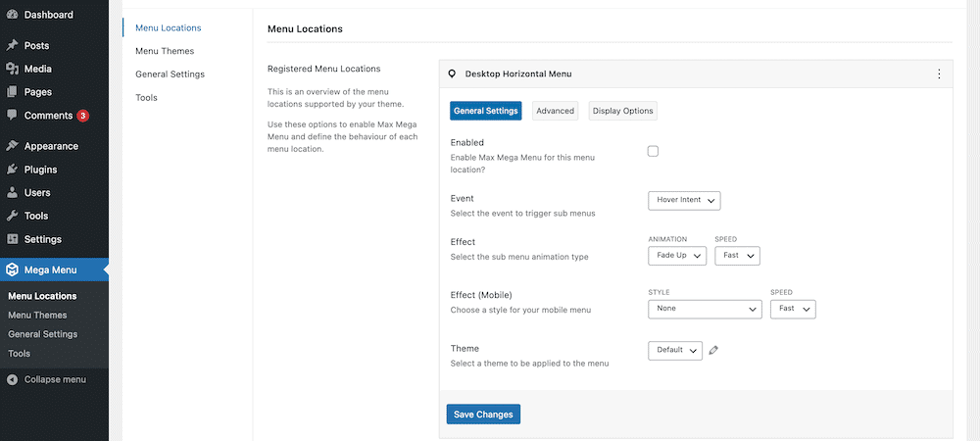Edit theme using the pencil icon
This screenshot has width=980, height=441.
[x=713, y=350]
